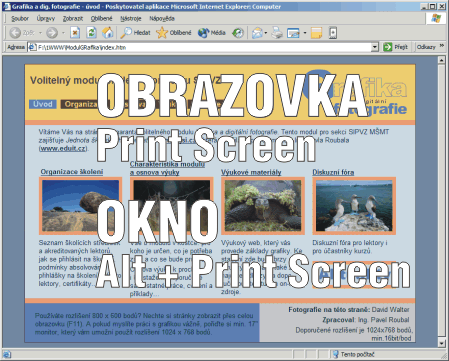Click the vertical scrollbar down arrow
The height and width of the screenshot is (361, 449).
pyautogui.click(x=441, y=343)
